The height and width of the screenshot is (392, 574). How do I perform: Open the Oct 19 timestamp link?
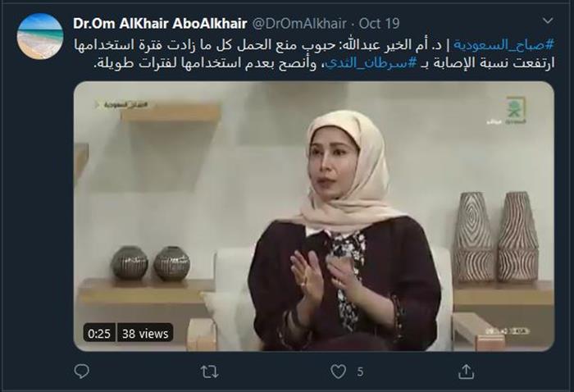pyautogui.click(x=379, y=24)
